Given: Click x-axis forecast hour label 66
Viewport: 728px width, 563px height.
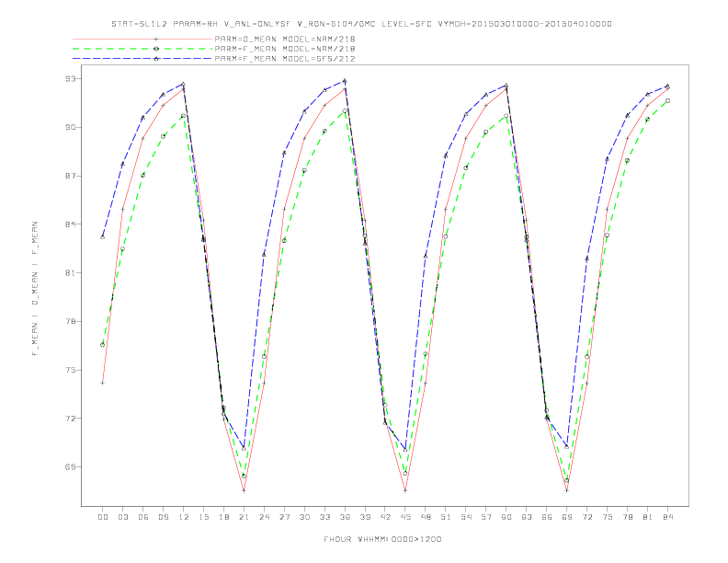Looking at the screenshot, I should (547, 517).
